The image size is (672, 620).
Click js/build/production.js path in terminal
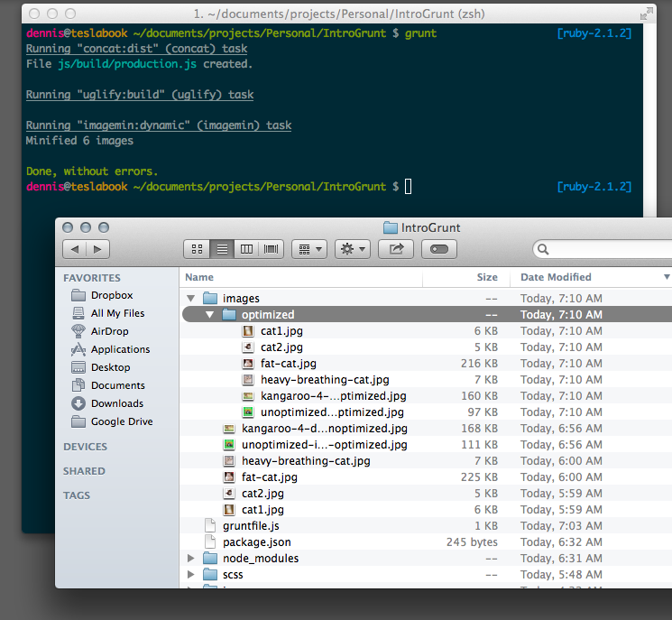tap(127, 64)
